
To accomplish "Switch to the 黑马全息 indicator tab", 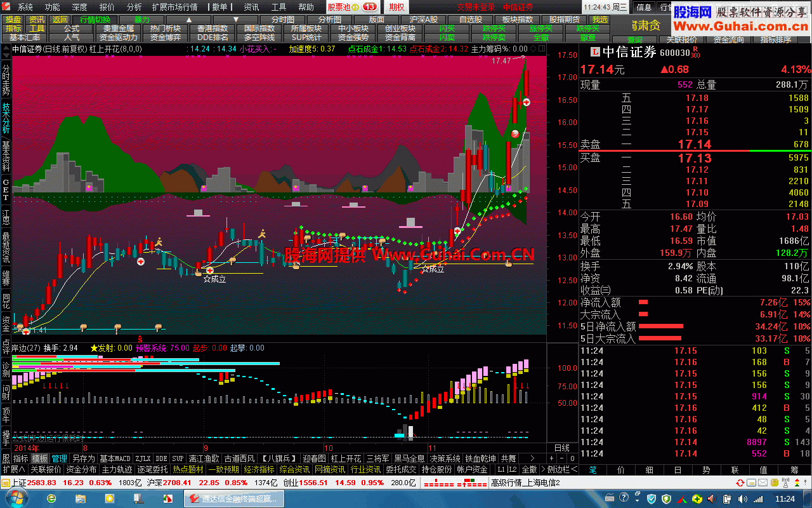I will click(410, 458).
